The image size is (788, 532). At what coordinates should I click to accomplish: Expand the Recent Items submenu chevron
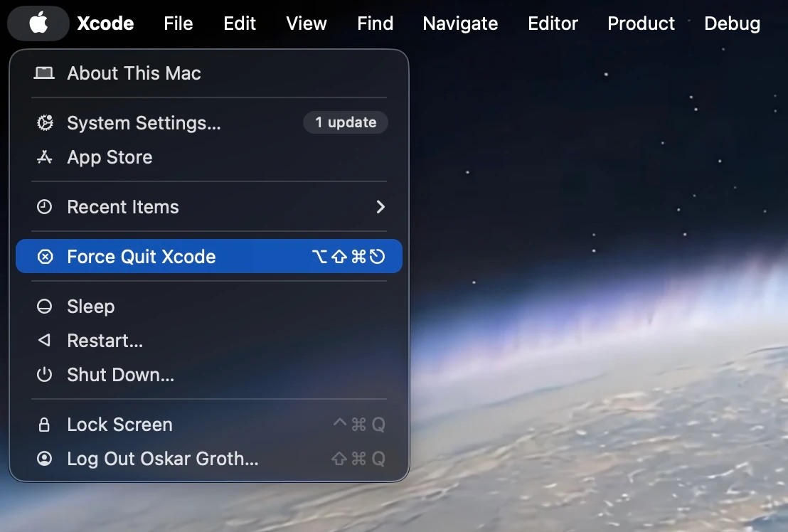point(380,207)
